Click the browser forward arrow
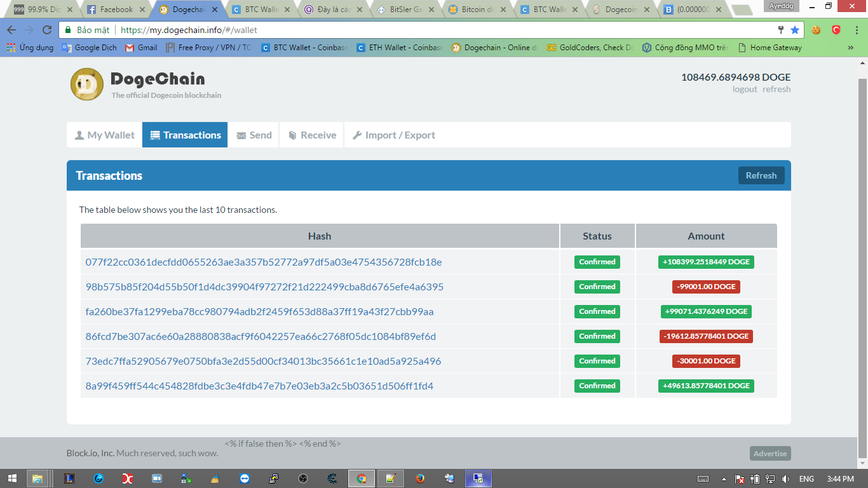The height and width of the screenshot is (488, 868). (x=29, y=30)
